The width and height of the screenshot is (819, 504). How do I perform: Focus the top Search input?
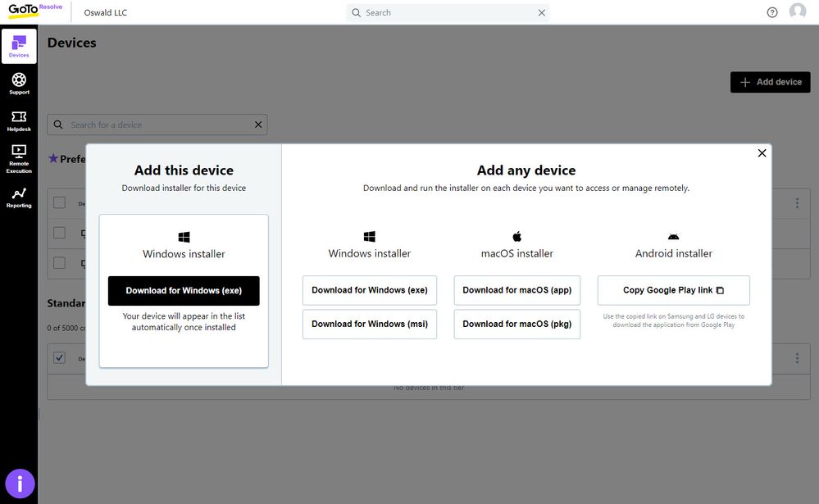tap(448, 12)
